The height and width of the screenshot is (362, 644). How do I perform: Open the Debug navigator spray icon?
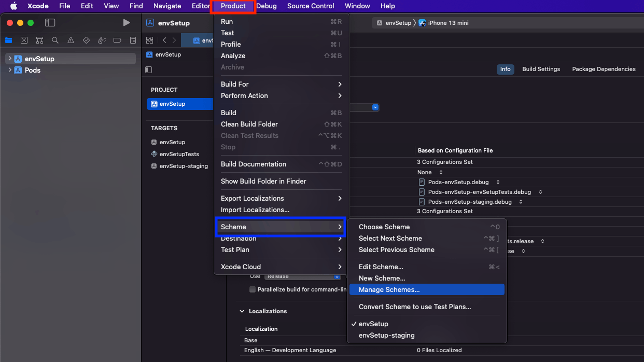point(102,40)
